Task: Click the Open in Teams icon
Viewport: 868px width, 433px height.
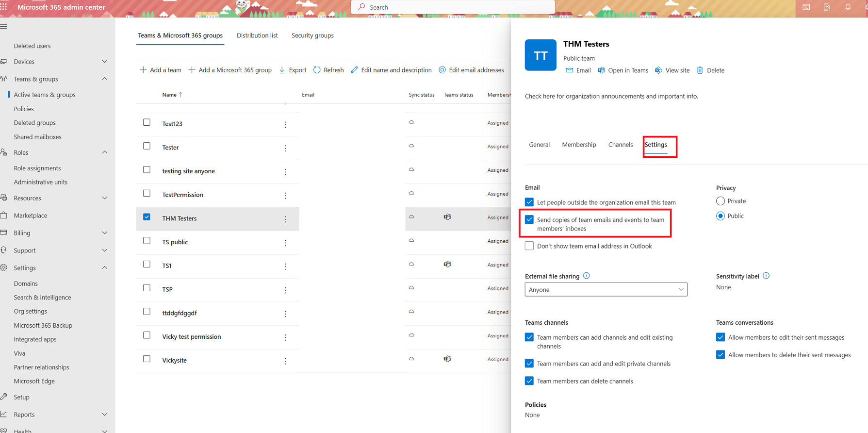Action: pos(601,70)
